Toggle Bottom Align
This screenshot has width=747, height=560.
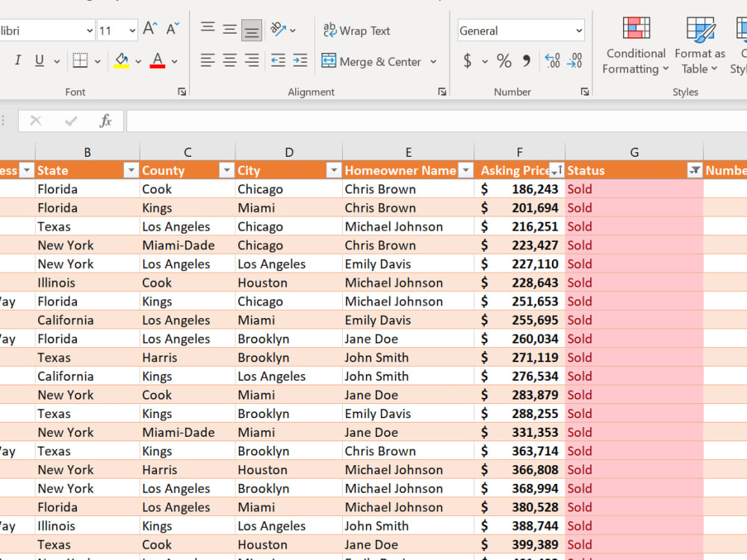[252, 30]
